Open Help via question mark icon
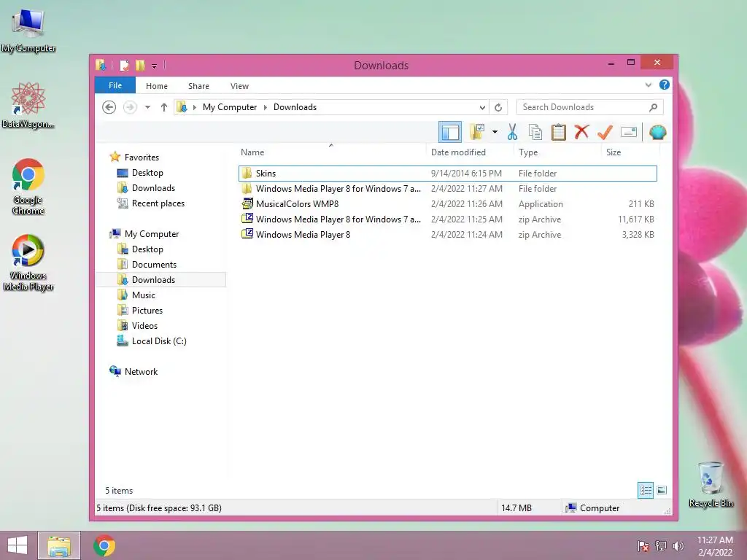The width and height of the screenshot is (747, 560). 664,85
